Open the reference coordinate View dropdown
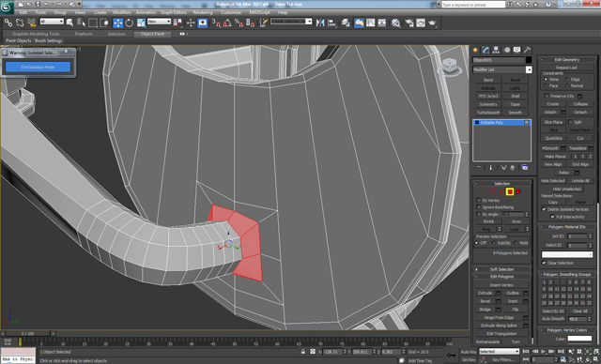 [159, 22]
